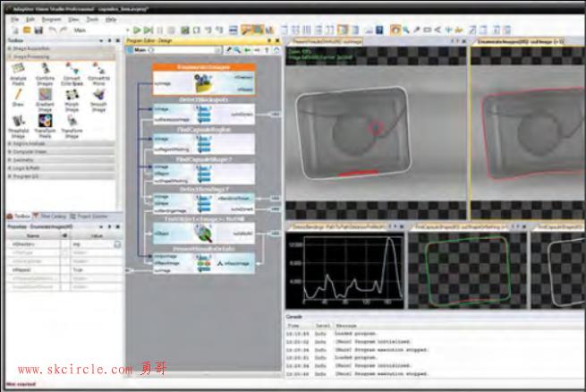Select the Smooth Image tool
This screenshot has width=586, height=392.
(x=98, y=100)
